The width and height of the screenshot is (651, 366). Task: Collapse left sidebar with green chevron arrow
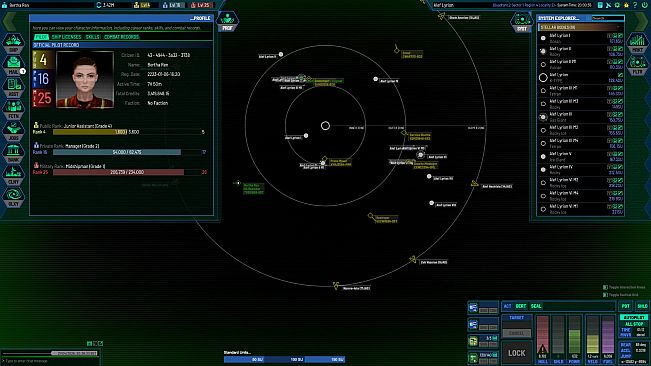(x=9, y=21)
